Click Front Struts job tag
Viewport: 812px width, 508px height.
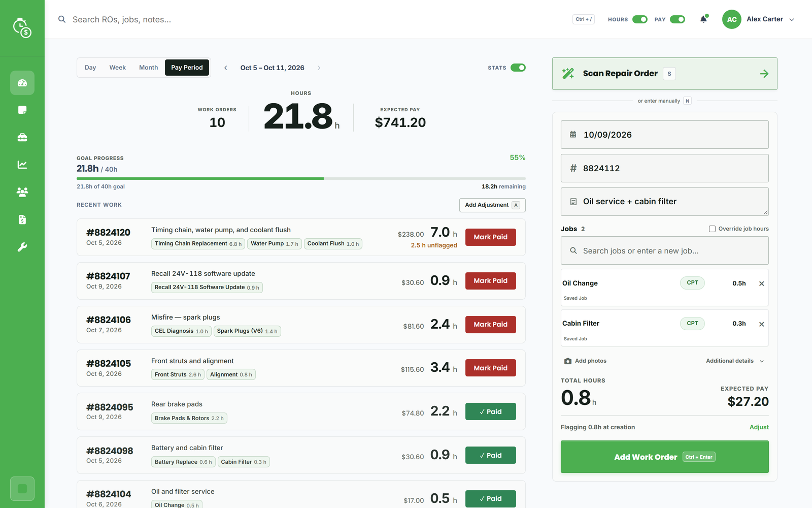pos(178,375)
